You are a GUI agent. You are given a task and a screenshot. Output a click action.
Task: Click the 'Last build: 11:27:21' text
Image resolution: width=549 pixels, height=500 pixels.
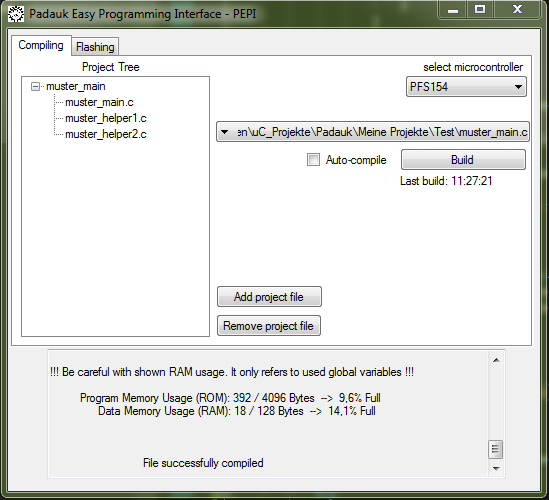[x=446, y=181]
